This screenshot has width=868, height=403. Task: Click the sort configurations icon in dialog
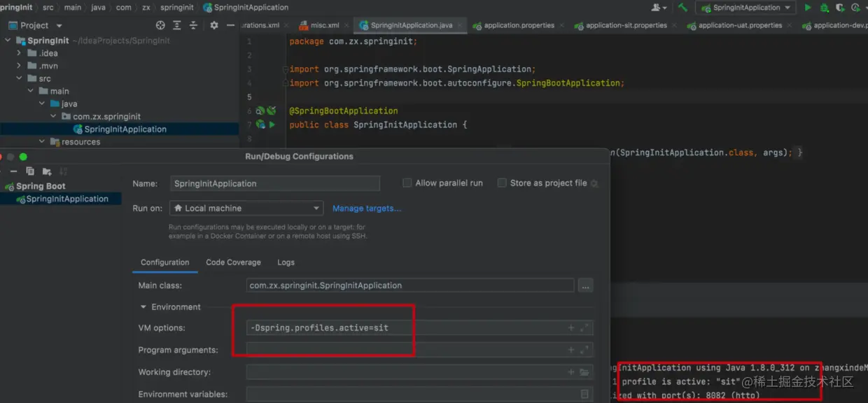point(63,171)
